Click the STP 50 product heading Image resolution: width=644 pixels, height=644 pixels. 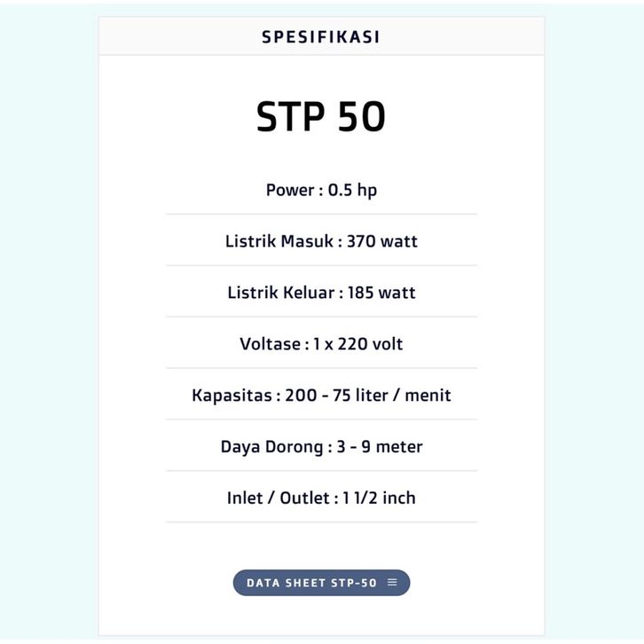click(321, 117)
